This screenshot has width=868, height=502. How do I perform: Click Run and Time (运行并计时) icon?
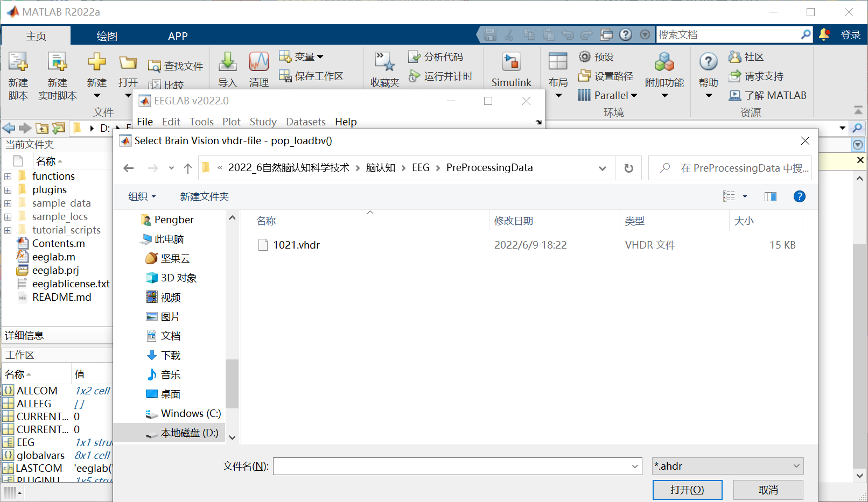point(414,76)
